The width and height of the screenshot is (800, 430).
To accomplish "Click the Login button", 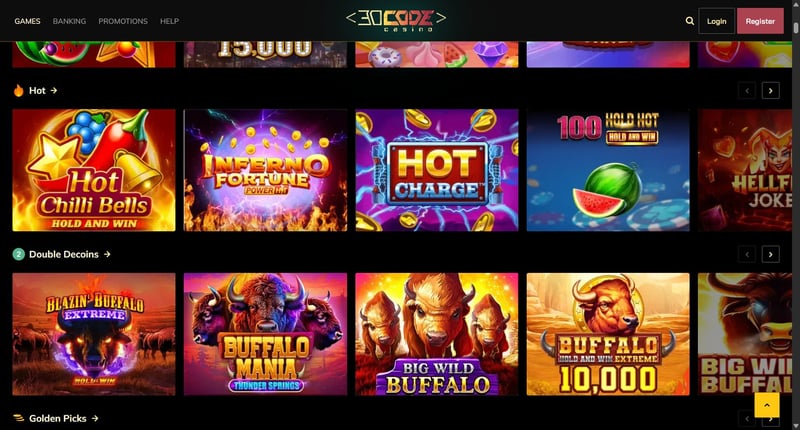I will 716,21.
